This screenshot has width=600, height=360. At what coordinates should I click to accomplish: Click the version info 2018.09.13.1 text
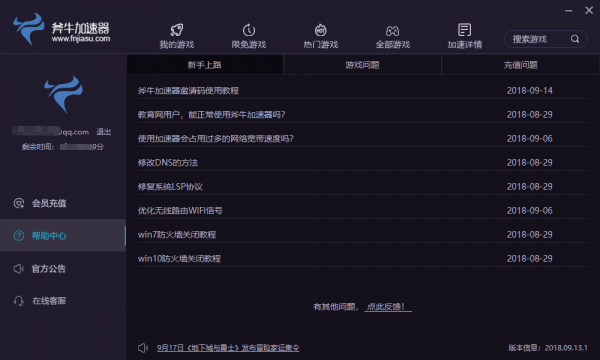548,348
